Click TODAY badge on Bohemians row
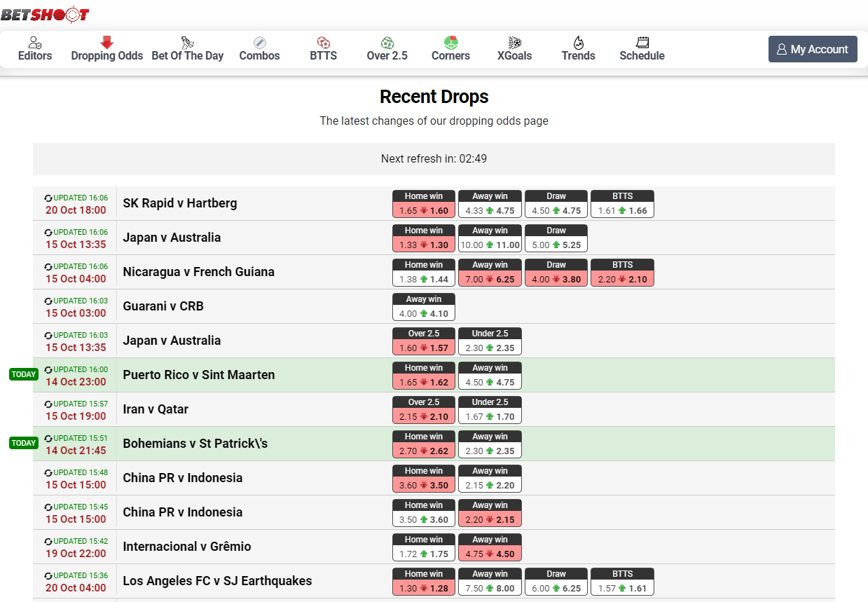The width and height of the screenshot is (868, 602). tap(24, 443)
